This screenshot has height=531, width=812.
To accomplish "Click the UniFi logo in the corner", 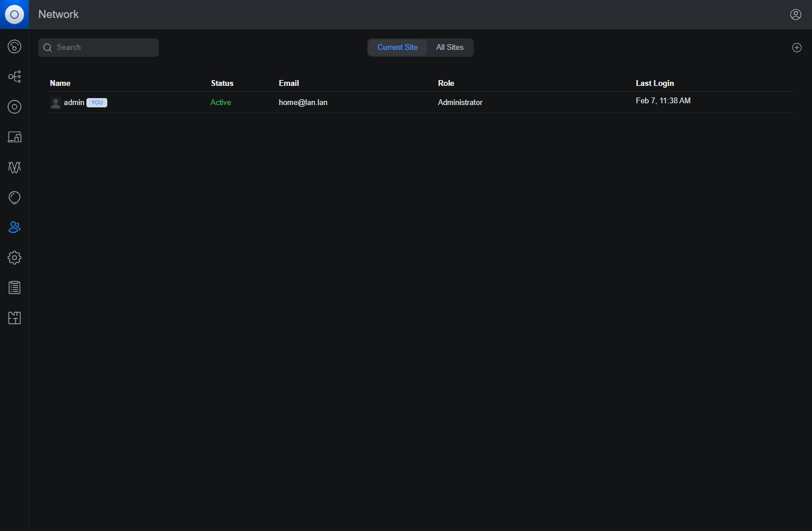I will [x=14, y=15].
